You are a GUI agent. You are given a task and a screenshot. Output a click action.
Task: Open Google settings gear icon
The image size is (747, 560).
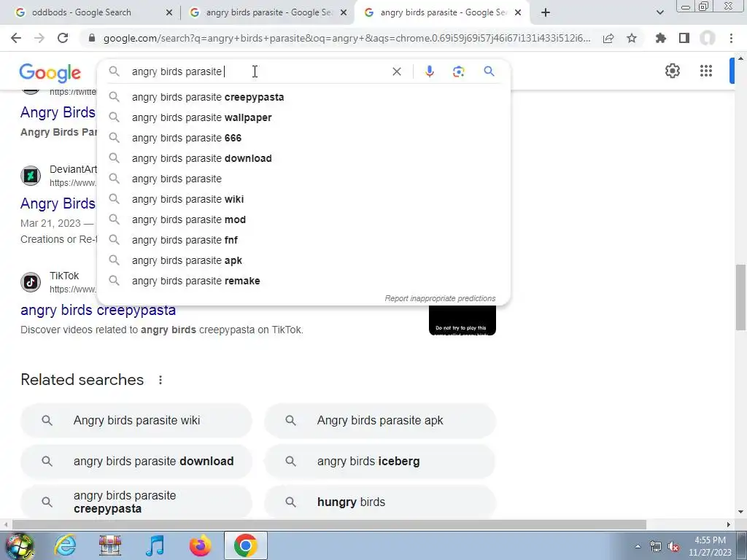tap(672, 71)
